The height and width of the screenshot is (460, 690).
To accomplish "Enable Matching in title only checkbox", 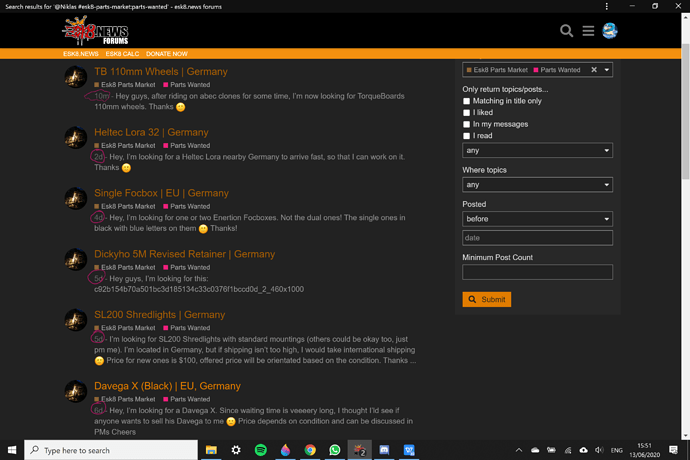I will tap(467, 102).
